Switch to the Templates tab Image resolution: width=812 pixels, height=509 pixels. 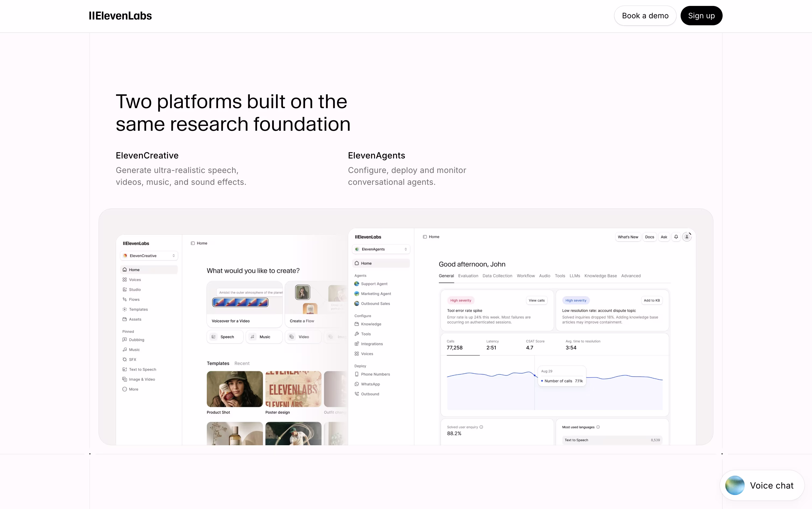click(x=218, y=363)
